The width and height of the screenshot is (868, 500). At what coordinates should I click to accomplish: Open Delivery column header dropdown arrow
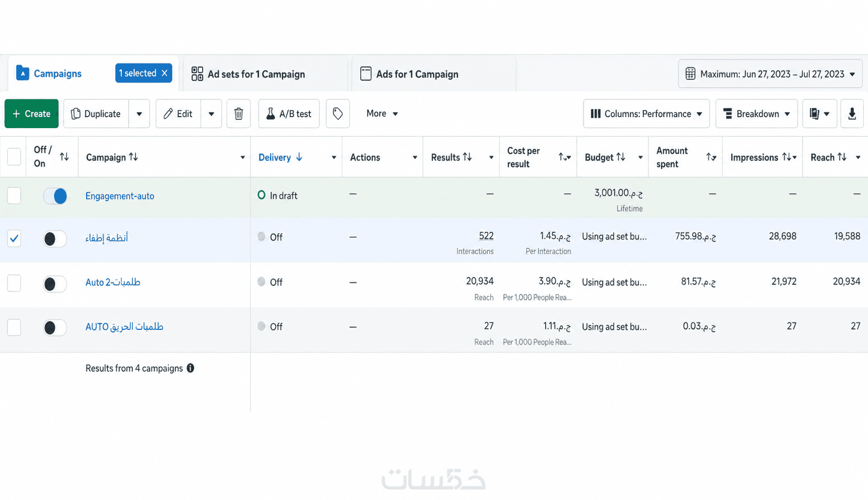point(333,158)
